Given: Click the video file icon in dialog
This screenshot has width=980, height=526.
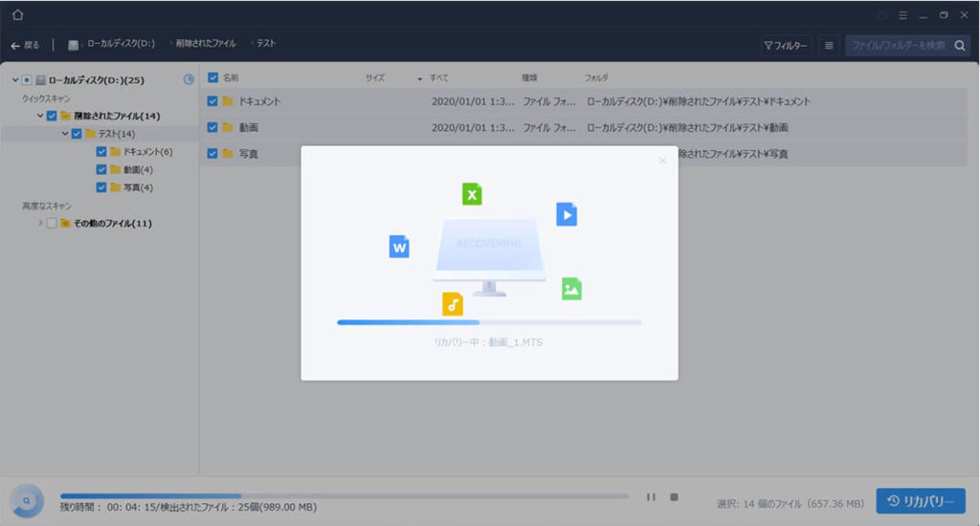Looking at the screenshot, I should tap(567, 214).
